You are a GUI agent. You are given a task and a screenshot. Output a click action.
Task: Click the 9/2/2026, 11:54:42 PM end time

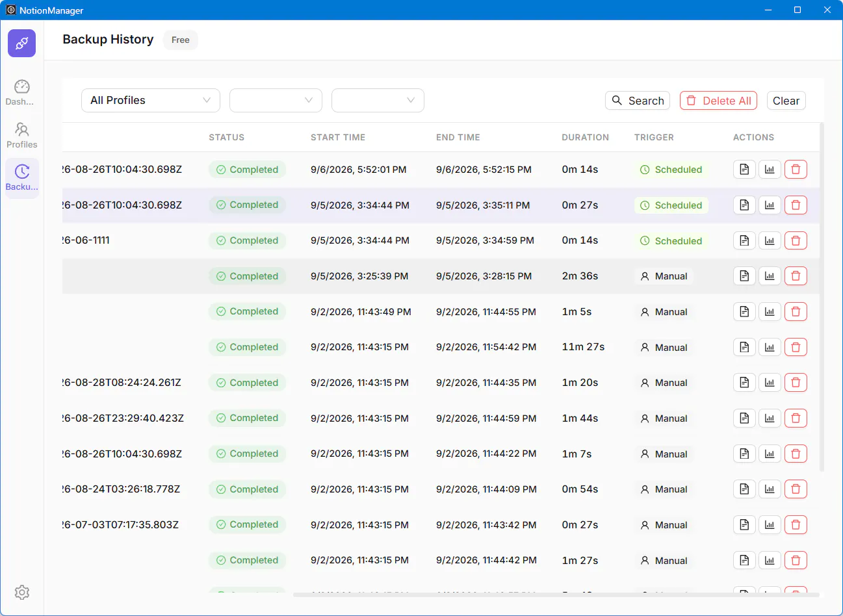click(x=486, y=347)
